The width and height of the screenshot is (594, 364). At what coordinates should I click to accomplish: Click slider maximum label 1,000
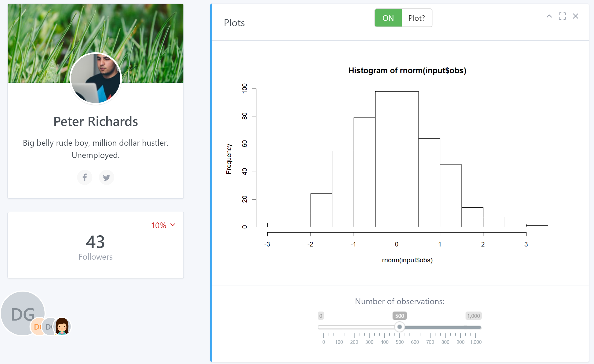point(473,316)
